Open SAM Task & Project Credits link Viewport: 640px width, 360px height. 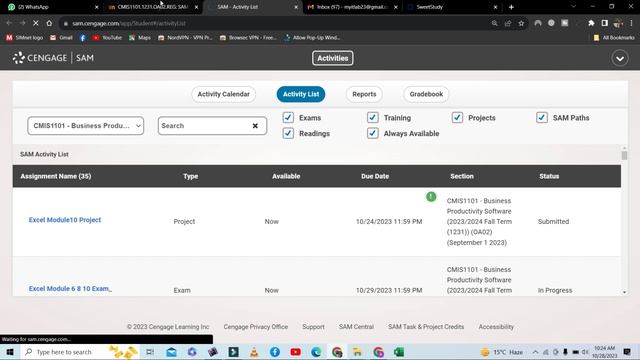coord(426,327)
